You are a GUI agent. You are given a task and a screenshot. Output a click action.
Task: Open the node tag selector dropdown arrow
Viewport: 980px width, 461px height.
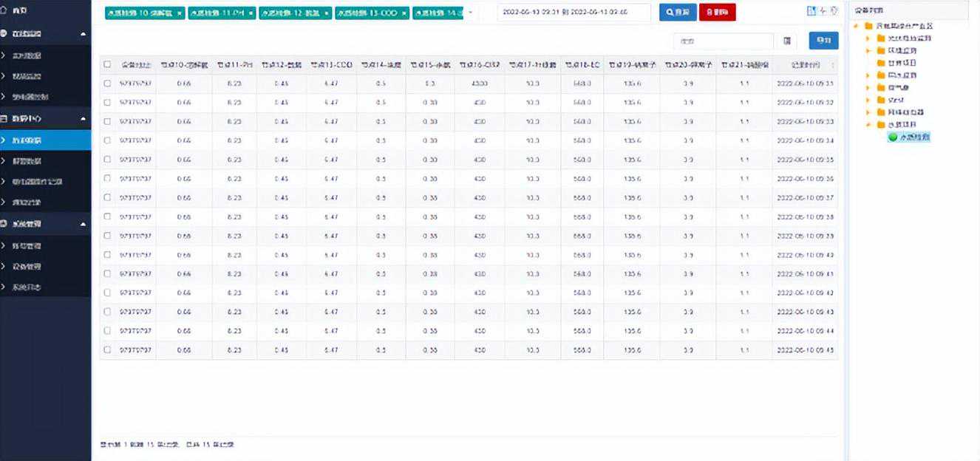472,13
